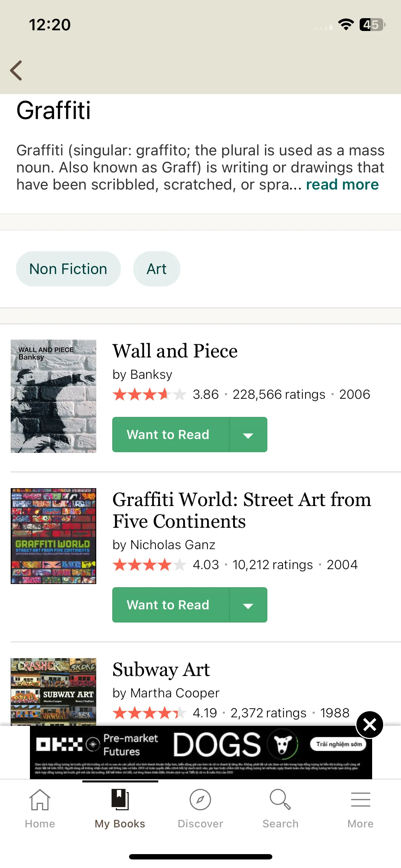Viewport: 401px width, 868px height.
Task: Tap the back arrow icon
Action: pyautogui.click(x=16, y=70)
